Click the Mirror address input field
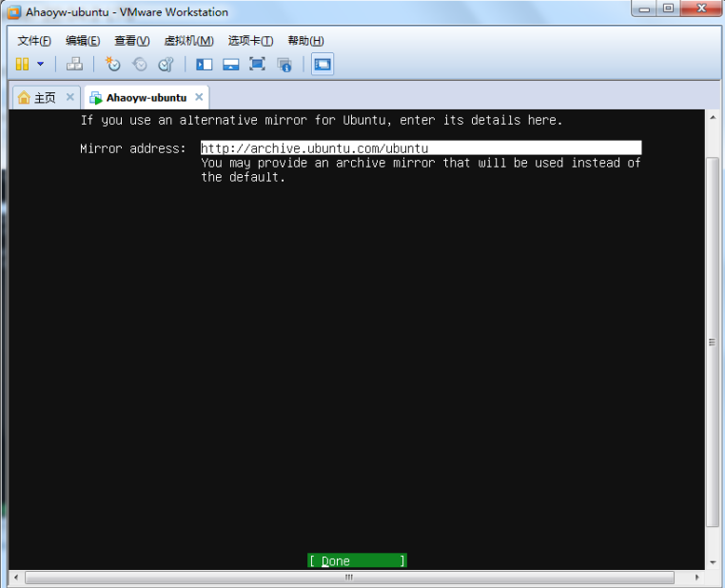725x588 pixels. tap(421, 148)
